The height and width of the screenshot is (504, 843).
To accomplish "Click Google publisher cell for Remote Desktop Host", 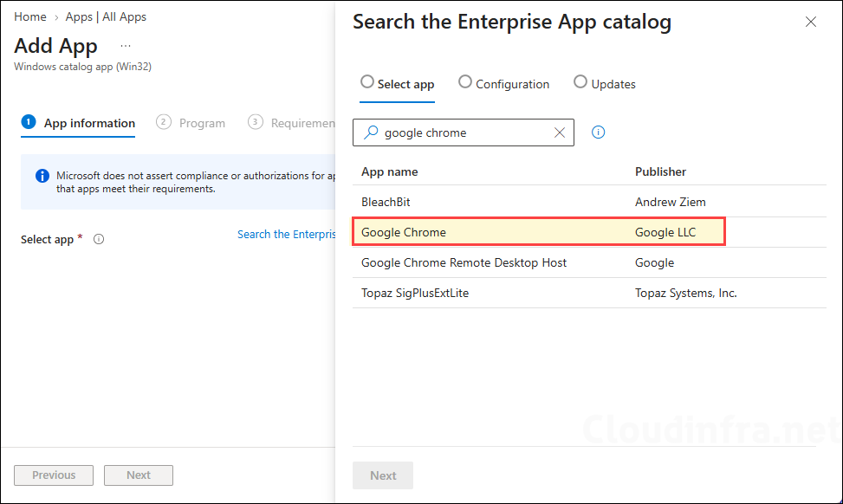I will tap(654, 262).
